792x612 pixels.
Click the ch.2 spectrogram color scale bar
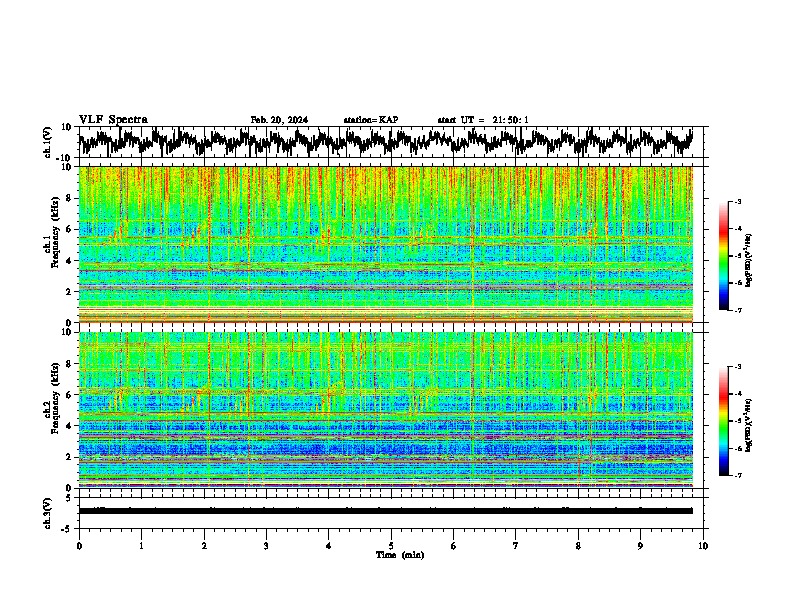[x=723, y=421]
